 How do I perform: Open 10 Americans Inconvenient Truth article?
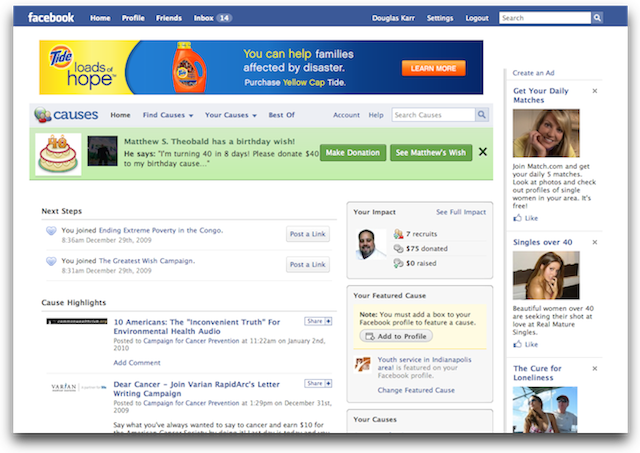[197, 326]
